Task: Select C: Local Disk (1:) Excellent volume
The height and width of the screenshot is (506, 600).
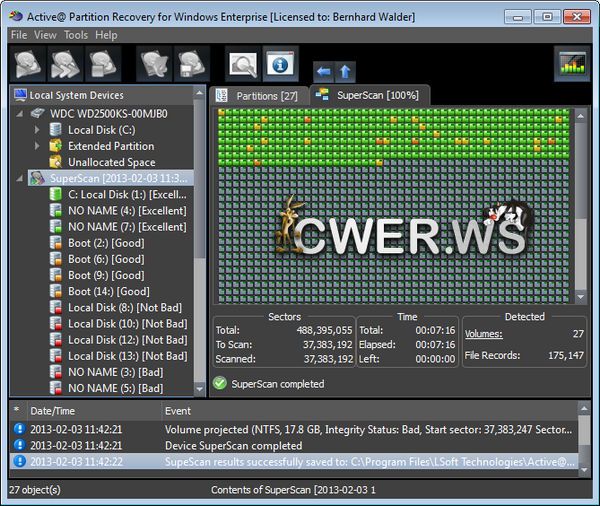Action: [127, 194]
